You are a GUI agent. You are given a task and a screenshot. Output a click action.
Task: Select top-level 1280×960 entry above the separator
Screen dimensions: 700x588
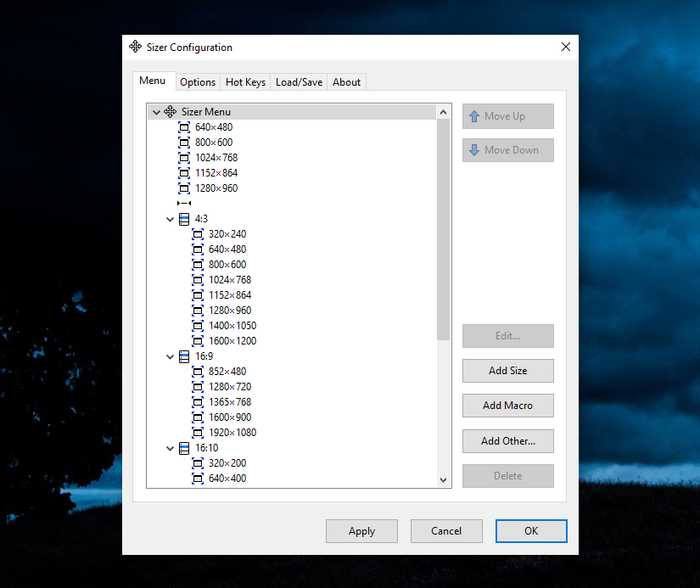[x=216, y=188]
